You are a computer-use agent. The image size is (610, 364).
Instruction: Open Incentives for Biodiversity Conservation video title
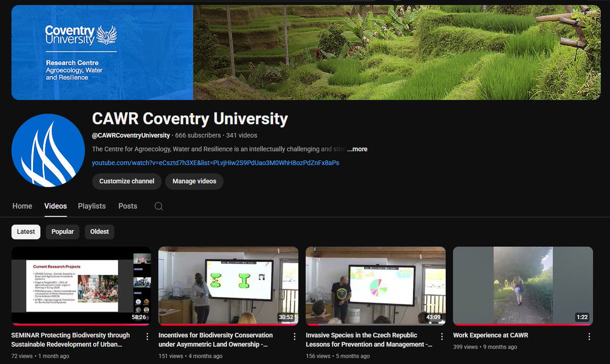pos(216,340)
